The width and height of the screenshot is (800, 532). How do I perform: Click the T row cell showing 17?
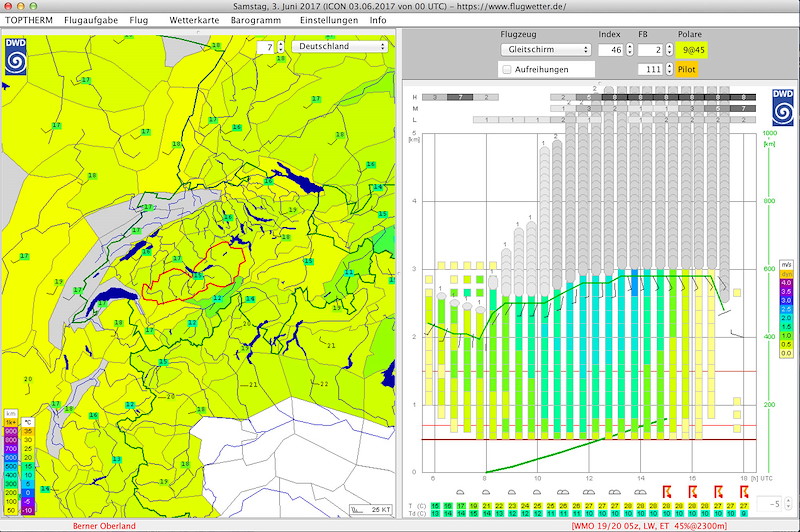point(461,506)
